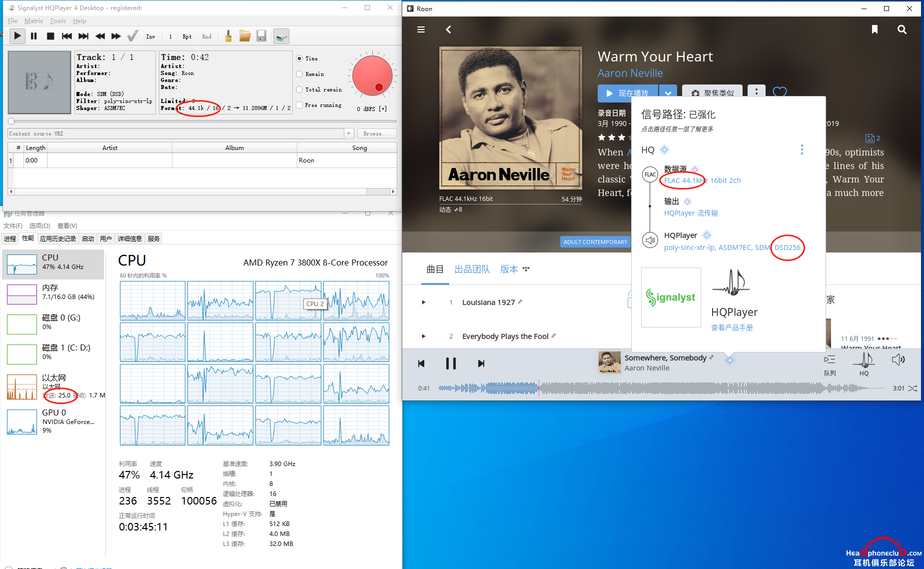Image resolution: width=924 pixels, height=569 pixels.
Task: Expand the dropdown arrow next to 现在播放
Action: point(668,93)
